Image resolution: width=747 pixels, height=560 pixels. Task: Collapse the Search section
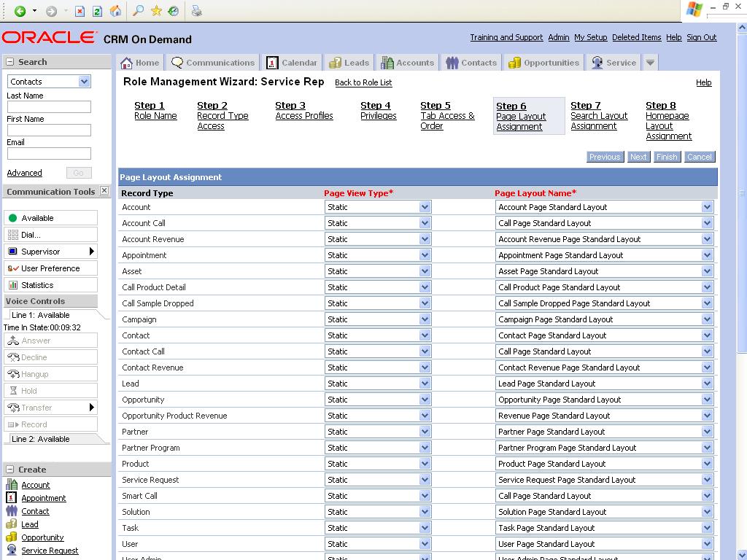tap(9, 62)
